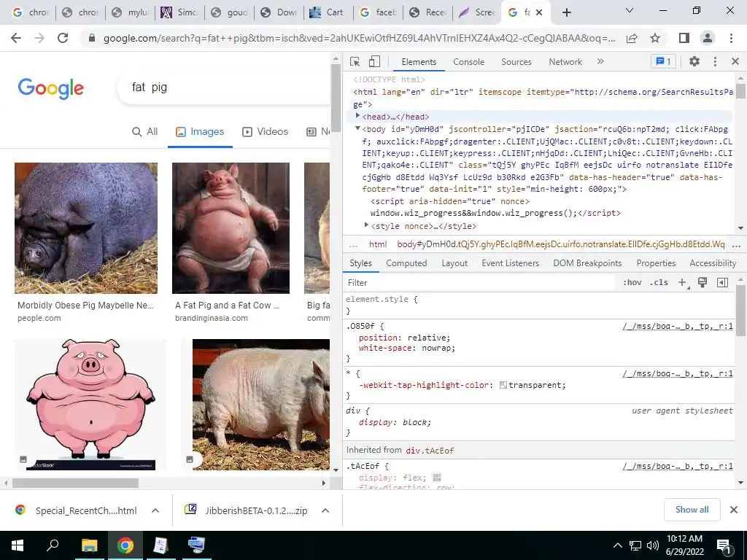Image resolution: width=747 pixels, height=560 pixels.
Task: Open DevTools customize three-dot menu
Action: (715, 61)
